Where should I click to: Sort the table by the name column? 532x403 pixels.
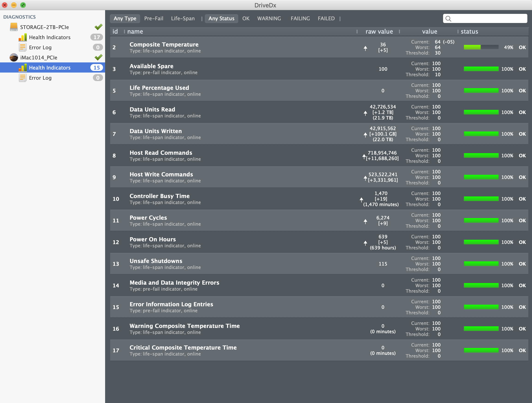[135, 32]
